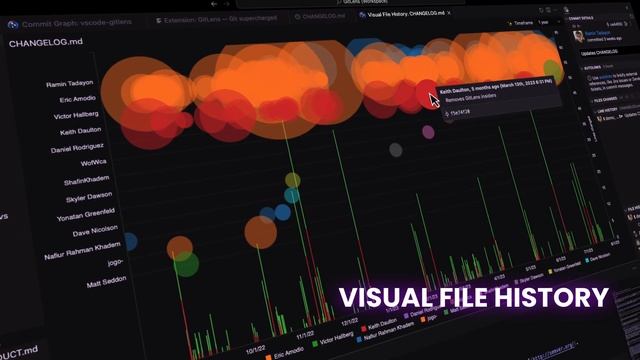Click the olive bubble at chart's right edge
Screen dimensions: 640x360
[553, 69]
